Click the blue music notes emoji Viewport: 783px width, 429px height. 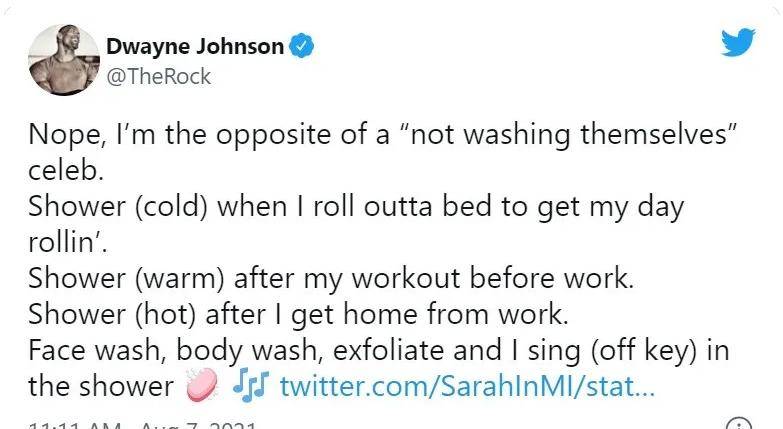(x=250, y=384)
